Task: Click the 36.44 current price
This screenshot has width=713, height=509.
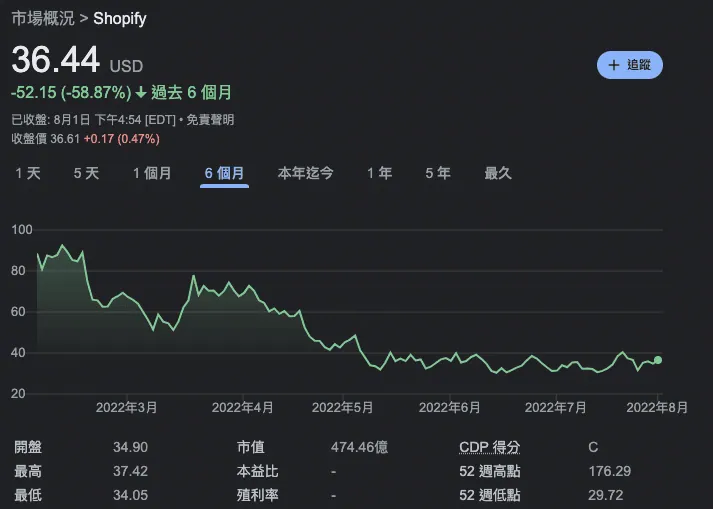Action: tap(55, 60)
